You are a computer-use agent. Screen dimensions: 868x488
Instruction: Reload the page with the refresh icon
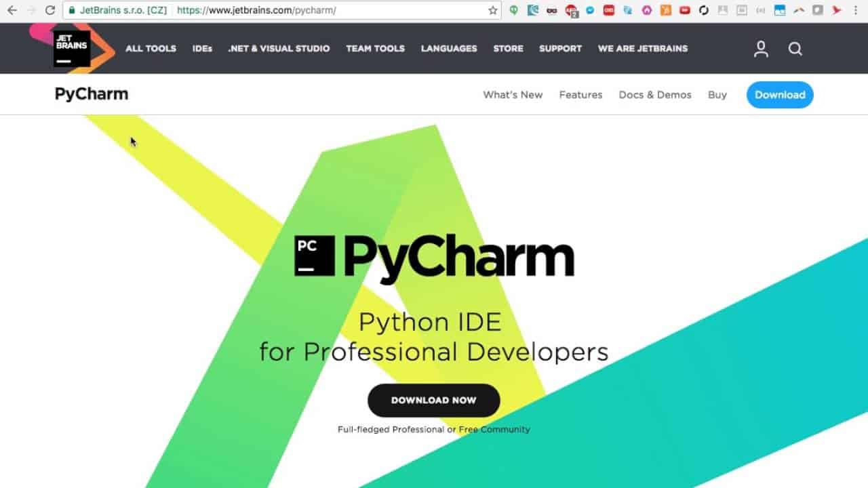(50, 10)
